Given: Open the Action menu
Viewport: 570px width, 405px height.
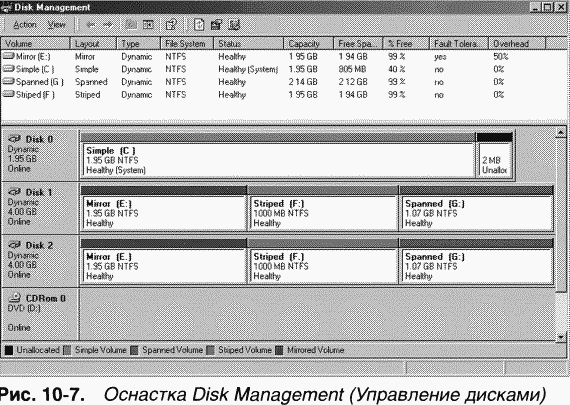Looking at the screenshot, I should tap(25, 25).
